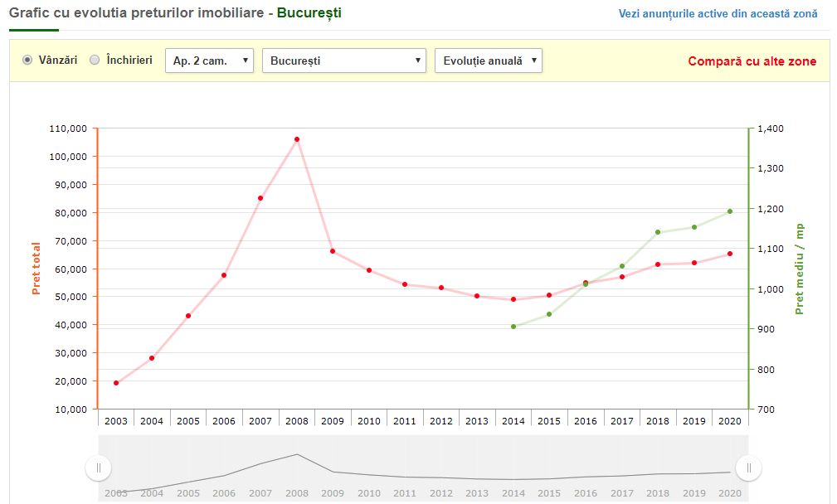
Task: Expand the București zone dropdown
Action: [343, 61]
